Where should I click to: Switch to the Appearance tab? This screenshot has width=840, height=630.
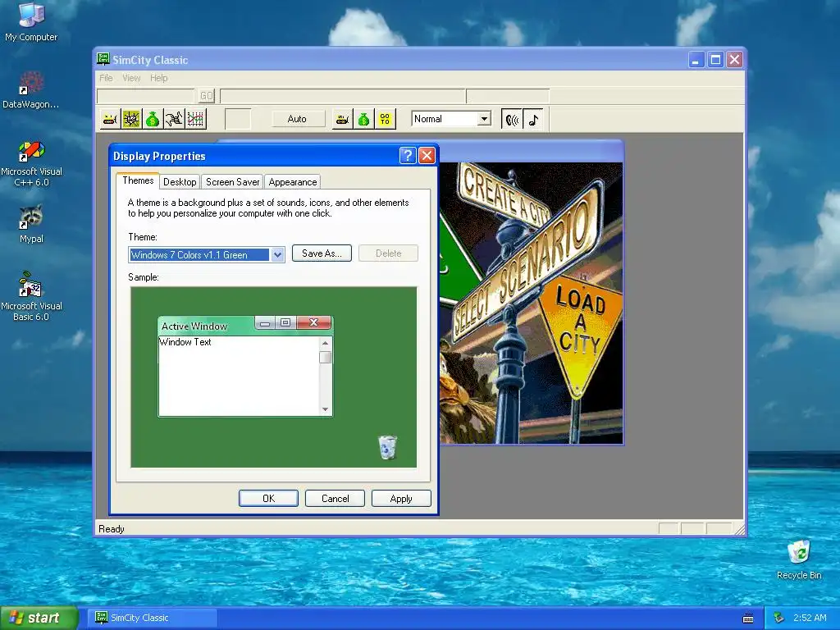click(x=293, y=182)
